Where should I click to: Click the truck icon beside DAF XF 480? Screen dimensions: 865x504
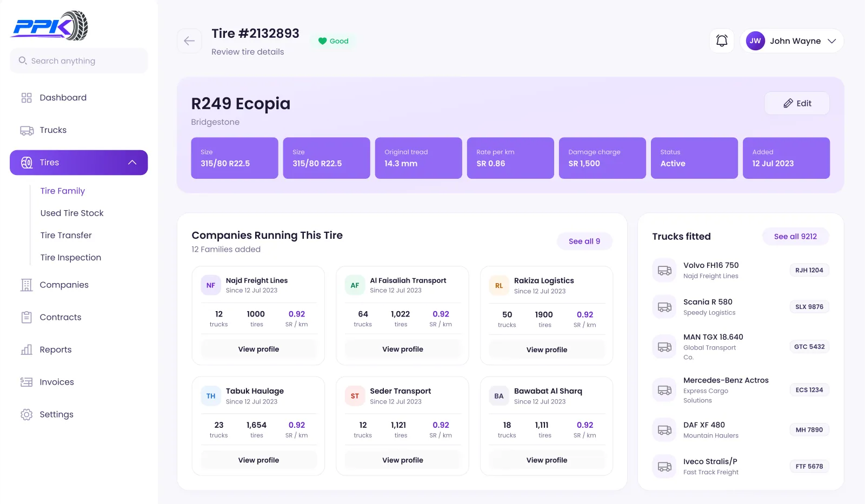[664, 430]
